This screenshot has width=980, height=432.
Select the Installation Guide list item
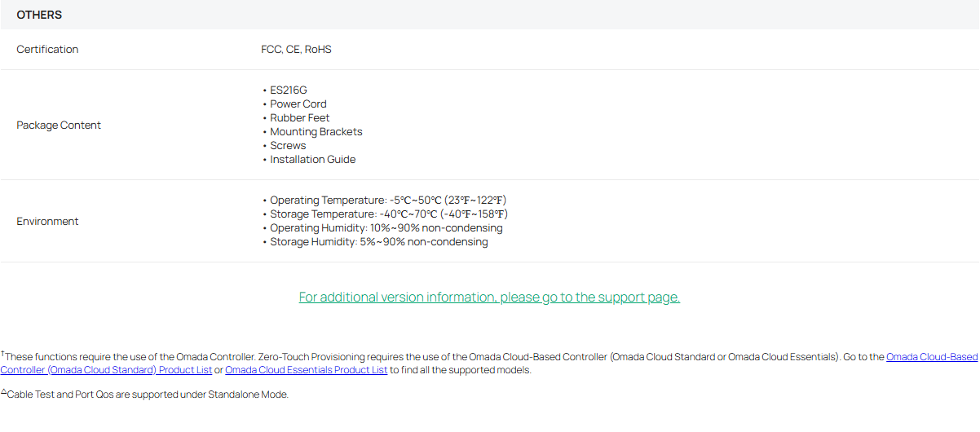coord(313,160)
